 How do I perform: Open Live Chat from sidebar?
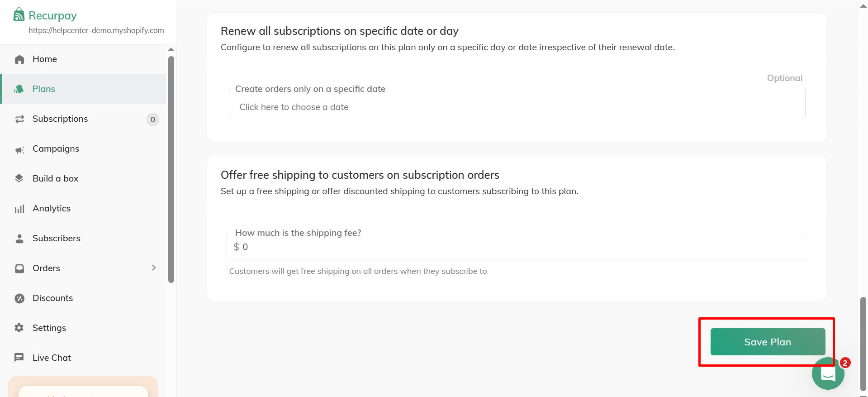[x=52, y=358]
